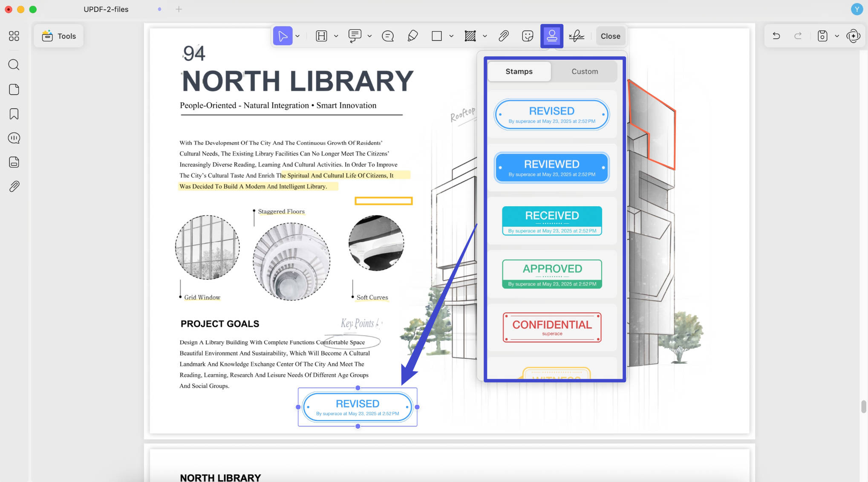
Task: Open search in the left sidebar
Action: coord(14,65)
